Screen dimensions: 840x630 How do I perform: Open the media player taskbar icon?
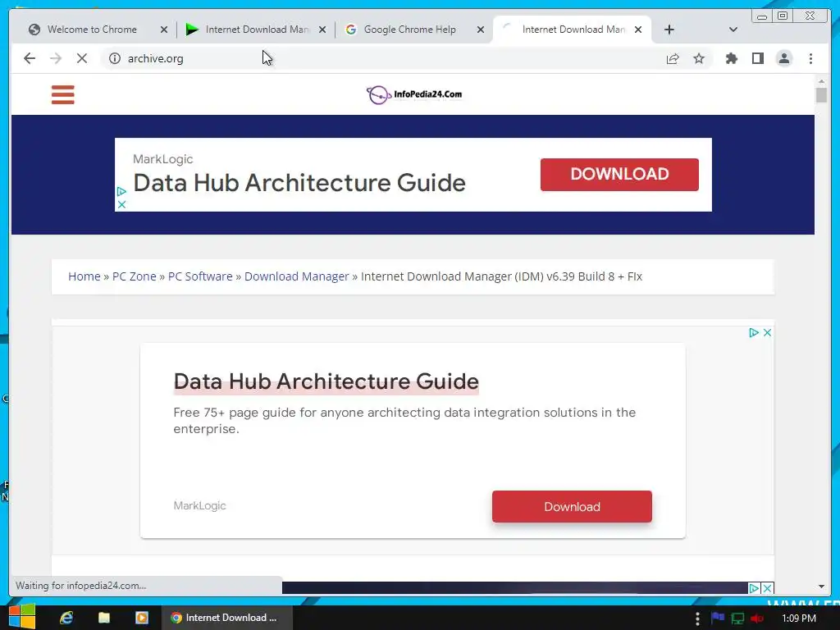point(141,618)
